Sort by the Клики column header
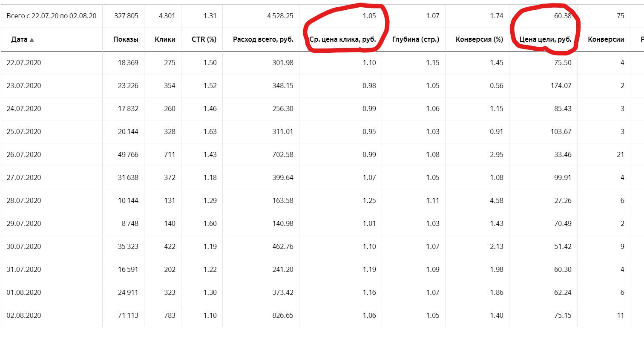Viewport: 644px width, 337px height. (165, 40)
